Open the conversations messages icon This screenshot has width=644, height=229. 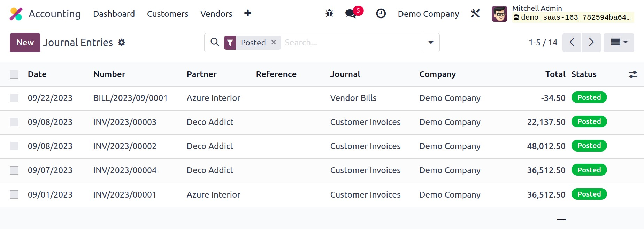point(351,14)
